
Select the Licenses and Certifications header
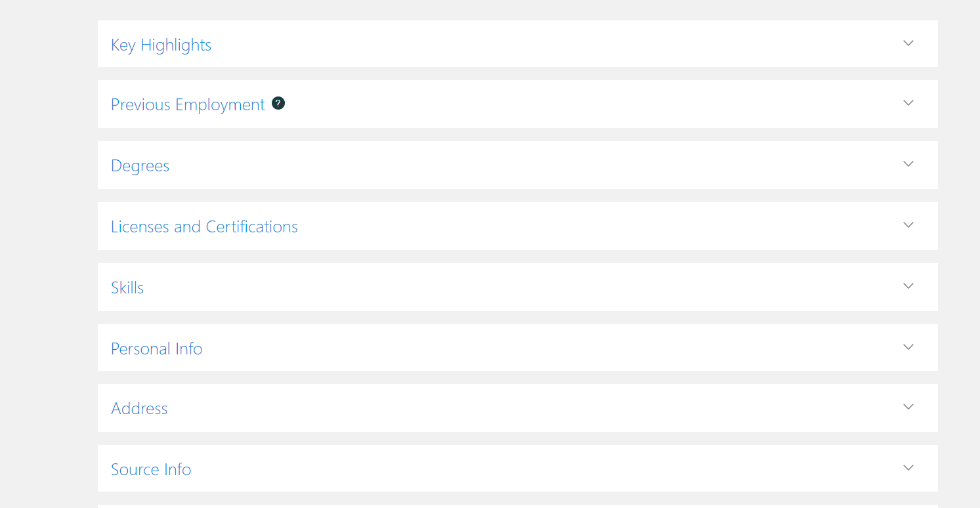pos(204,226)
